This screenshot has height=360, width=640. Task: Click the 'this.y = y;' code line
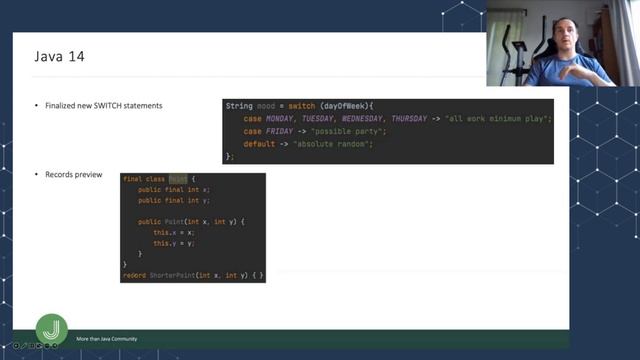[174, 243]
